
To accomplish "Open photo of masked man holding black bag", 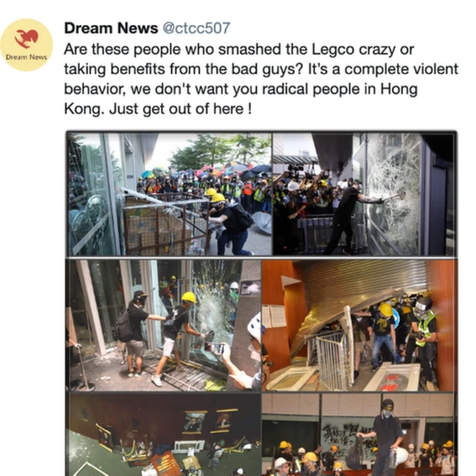I will click(x=358, y=434).
